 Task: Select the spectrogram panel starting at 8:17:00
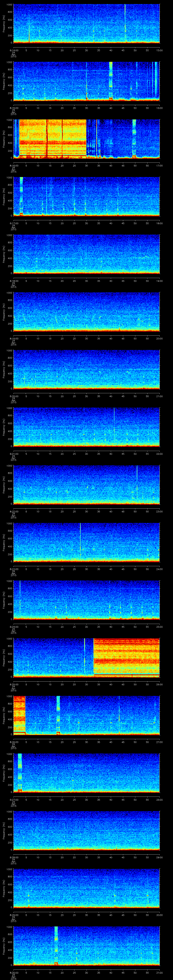[86, 196]
